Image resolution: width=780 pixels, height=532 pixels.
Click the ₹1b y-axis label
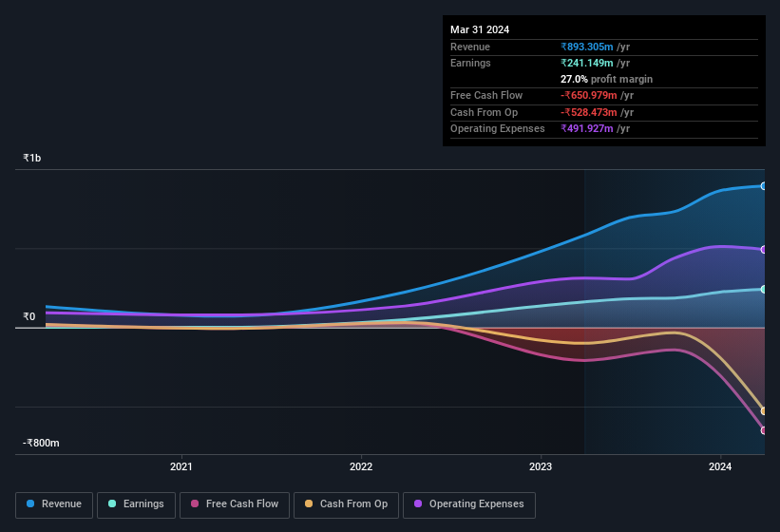32,158
